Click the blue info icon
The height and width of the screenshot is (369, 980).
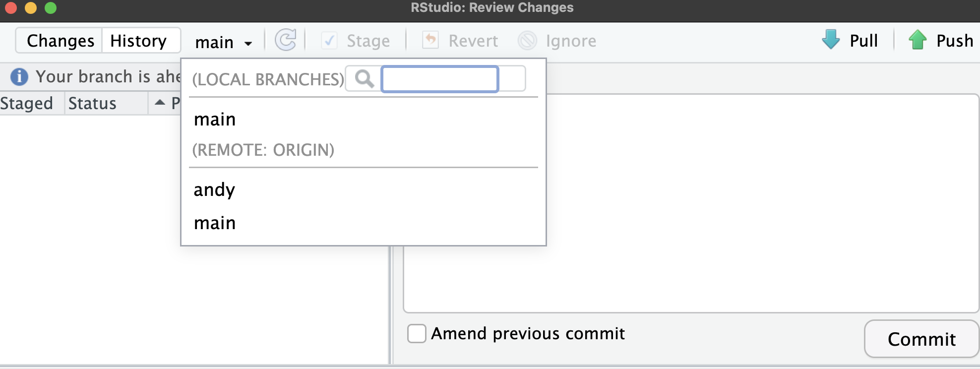click(19, 77)
